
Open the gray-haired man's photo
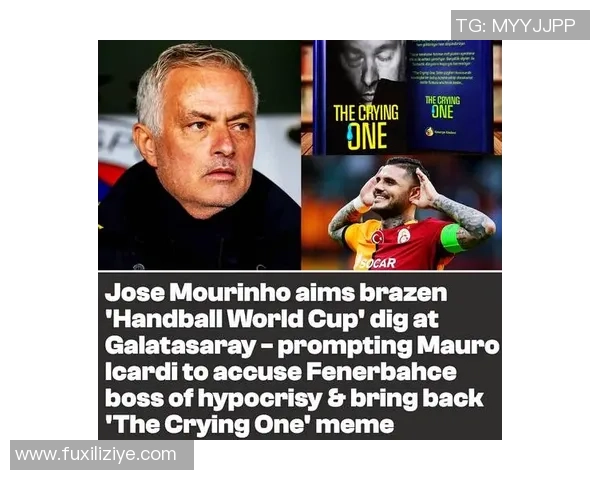(x=199, y=155)
